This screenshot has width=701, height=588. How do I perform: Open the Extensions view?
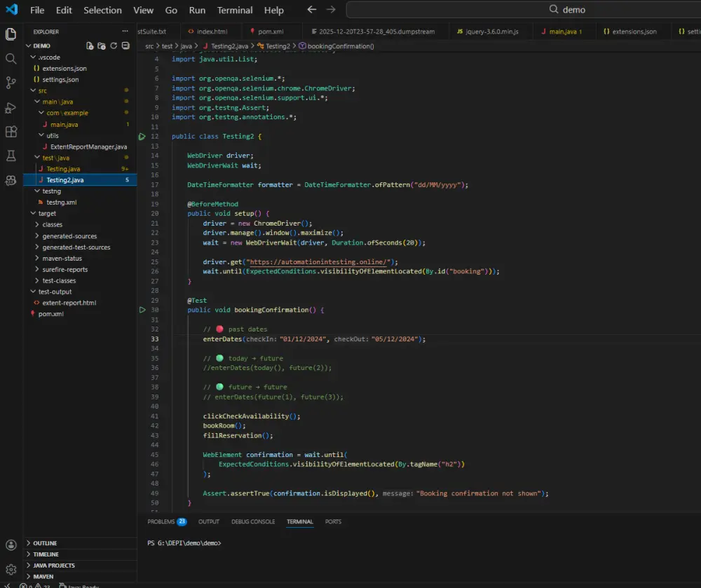click(x=11, y=132)
